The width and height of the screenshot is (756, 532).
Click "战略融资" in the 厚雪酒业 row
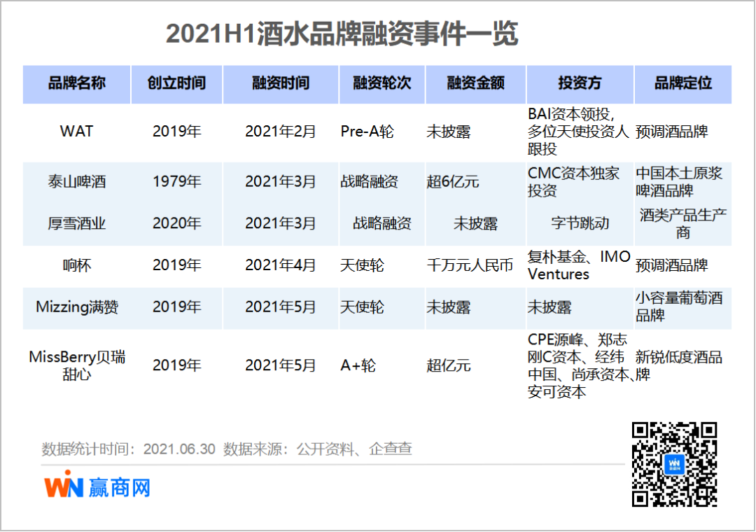pyautogui.click(x=382, y=223)
